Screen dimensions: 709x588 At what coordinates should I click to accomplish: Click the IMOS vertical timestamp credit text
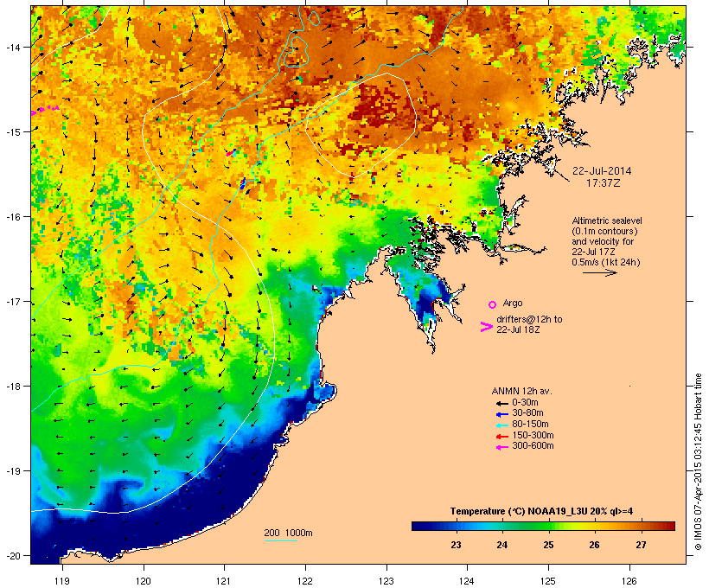(x=698, y=462)
